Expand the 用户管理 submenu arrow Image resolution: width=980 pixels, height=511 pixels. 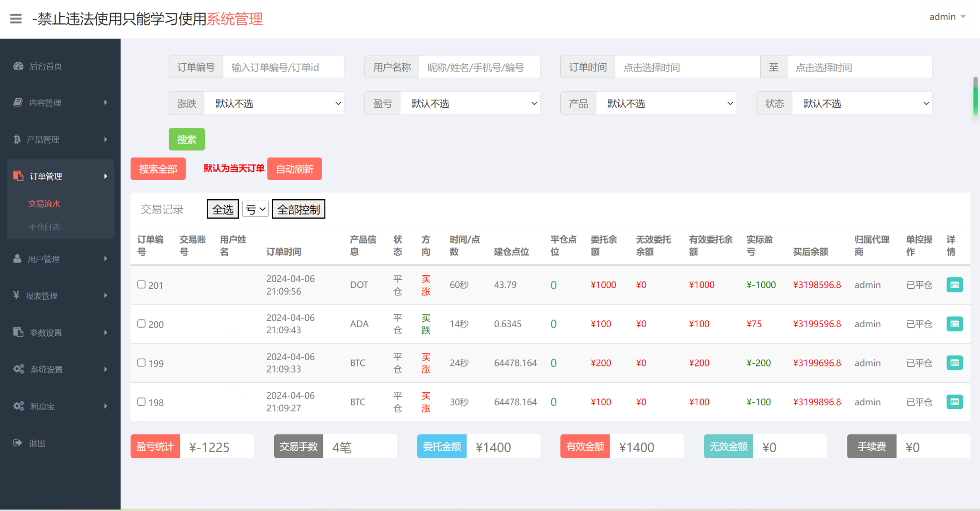pyautogui.click(x=106, y=259)
